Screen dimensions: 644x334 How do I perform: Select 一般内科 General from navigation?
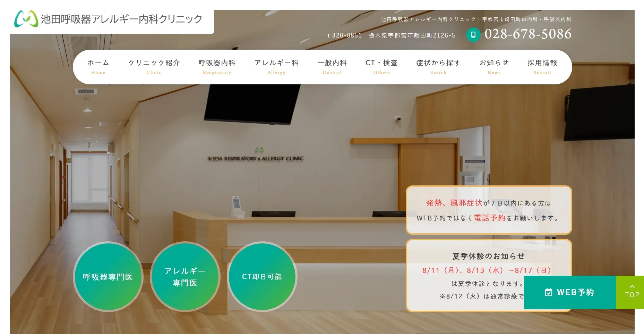coord(332,67)
